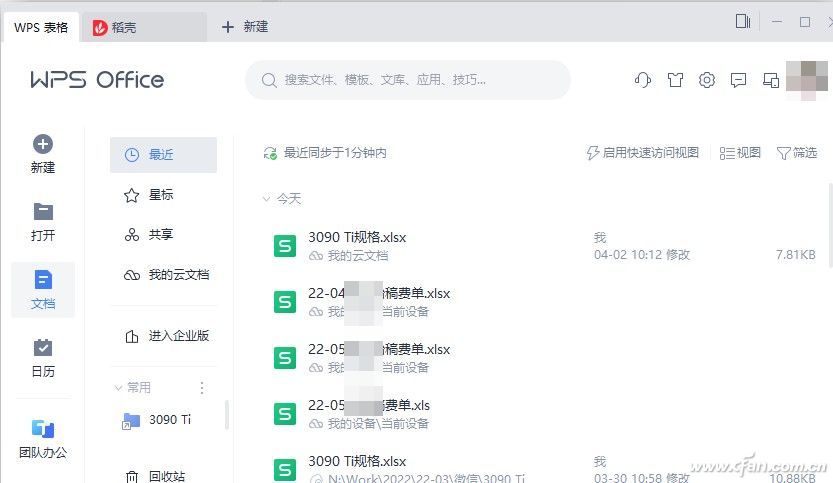Open 团队办公 in the sidebar

point(42,439)
